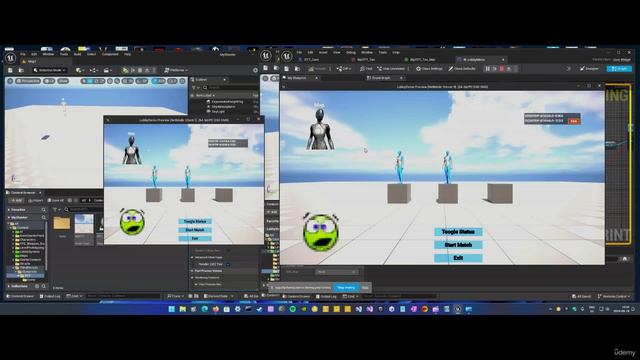Open Diff dropdown in the blueprint toolbar
Screen dimensions: 640x360
point(344,69)
